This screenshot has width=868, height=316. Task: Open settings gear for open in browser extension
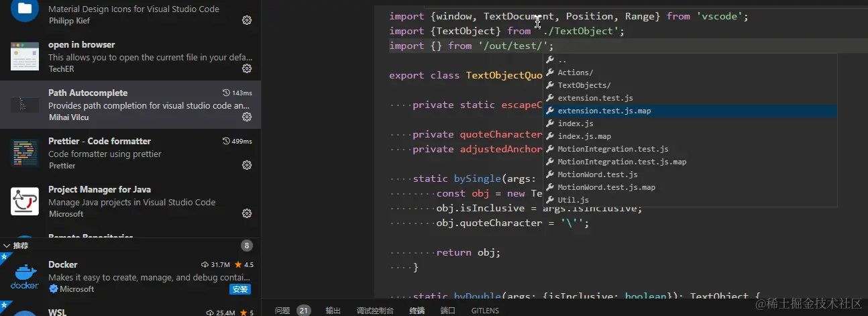246,68
